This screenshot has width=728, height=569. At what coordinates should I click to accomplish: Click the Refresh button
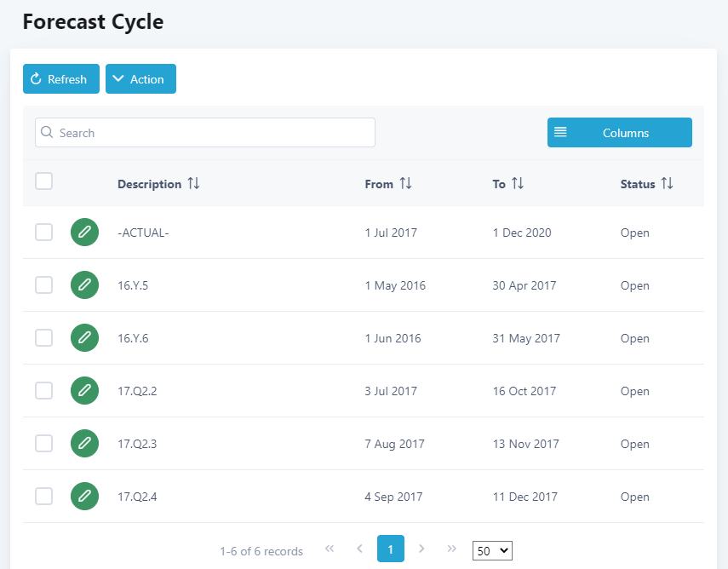point(60,79)
